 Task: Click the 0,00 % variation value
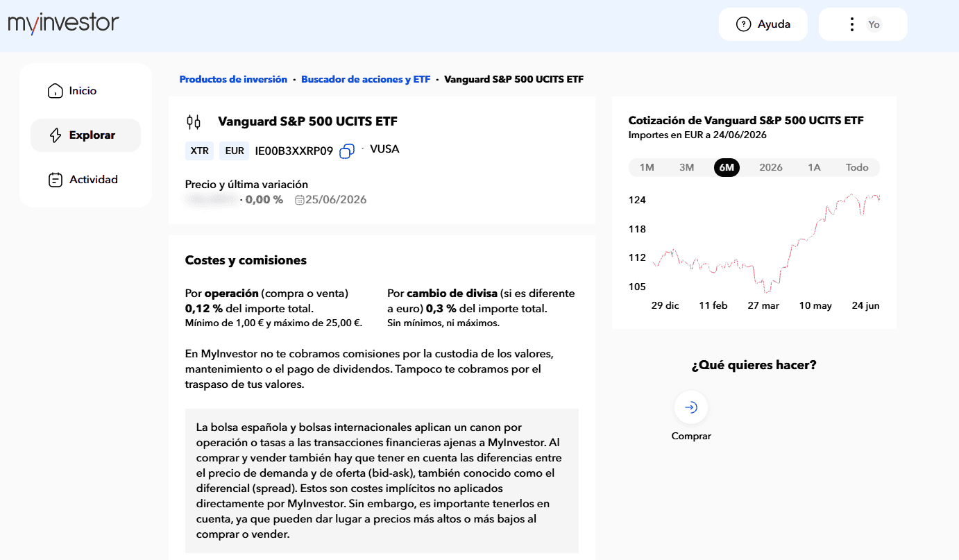(x=264, y=200)
